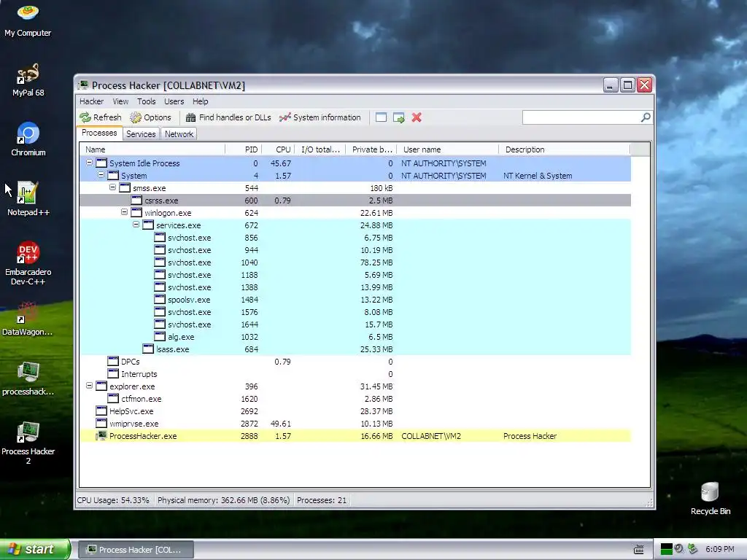Viewport: 747px width, 560px height.
Task: Sort by the I/O total column header
Action: (320, 149)
